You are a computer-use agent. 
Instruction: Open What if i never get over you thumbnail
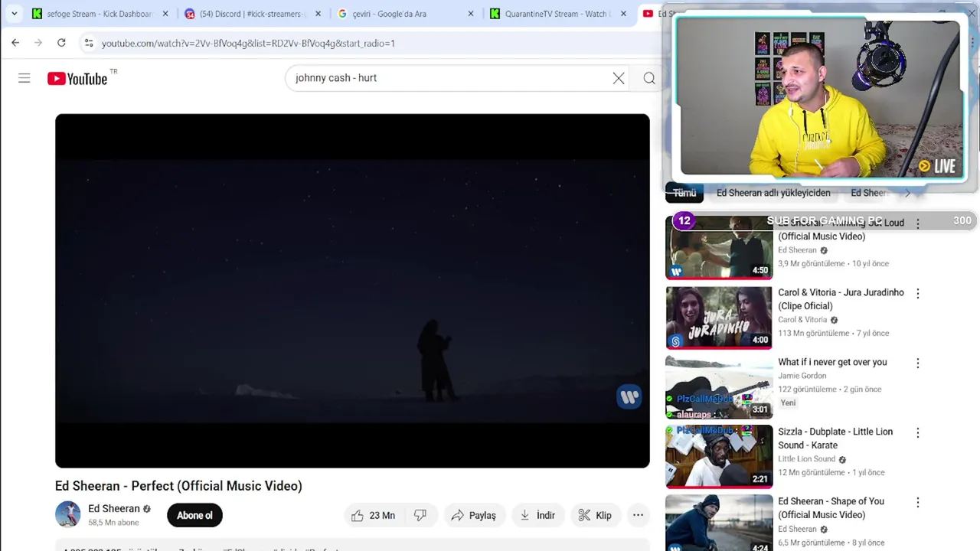pos(719,386)
